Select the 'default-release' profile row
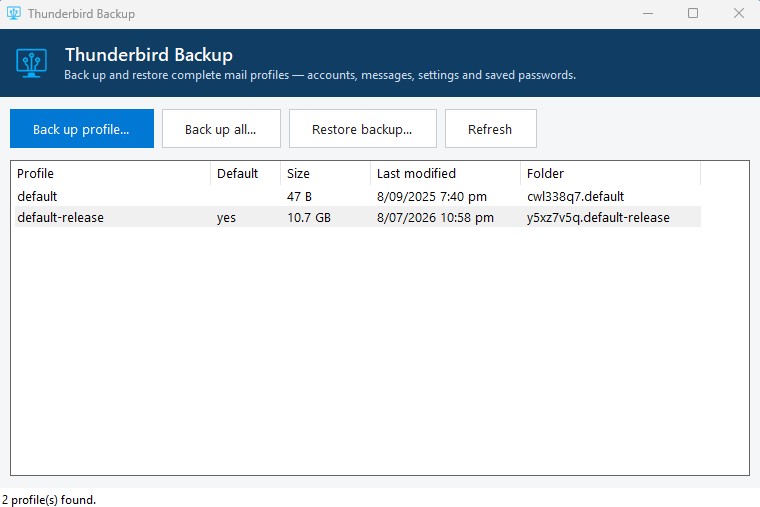Viewport: 760px width, 507px height. (x=358, y=217)
